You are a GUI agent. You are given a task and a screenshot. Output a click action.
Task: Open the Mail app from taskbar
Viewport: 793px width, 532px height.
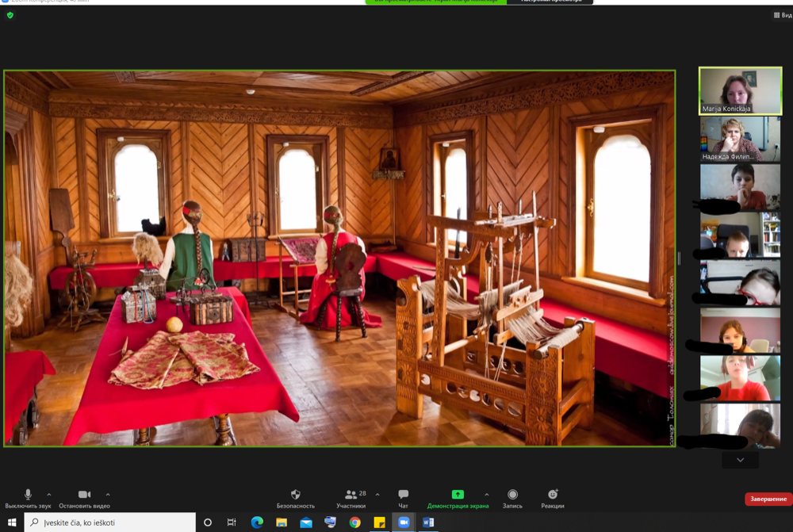pos(306,522)
